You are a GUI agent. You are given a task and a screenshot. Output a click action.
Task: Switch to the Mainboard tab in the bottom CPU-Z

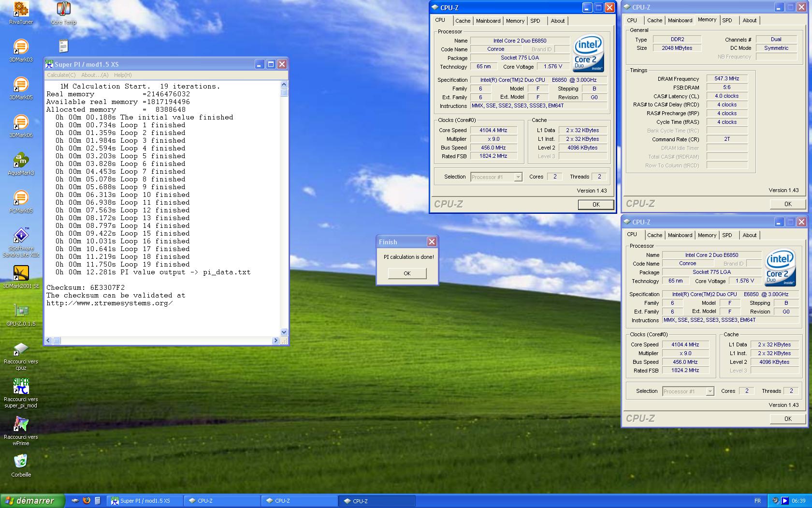pos(680,235)
